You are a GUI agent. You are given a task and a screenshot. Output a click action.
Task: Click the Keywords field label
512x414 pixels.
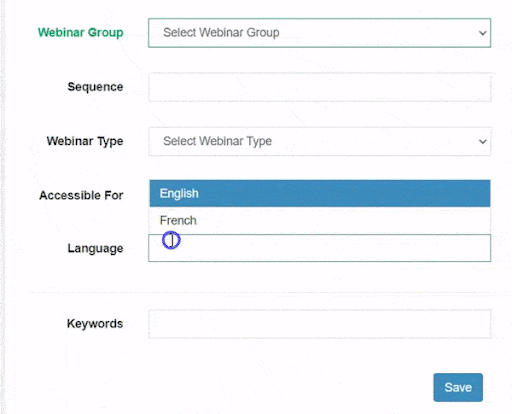point(95,324)
